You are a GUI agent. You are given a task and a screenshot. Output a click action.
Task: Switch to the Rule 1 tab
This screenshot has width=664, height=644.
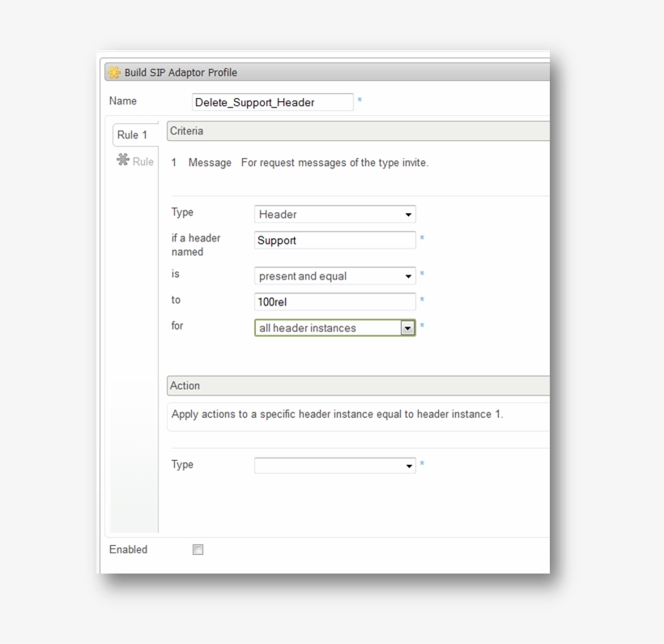[x=133, y=135]
